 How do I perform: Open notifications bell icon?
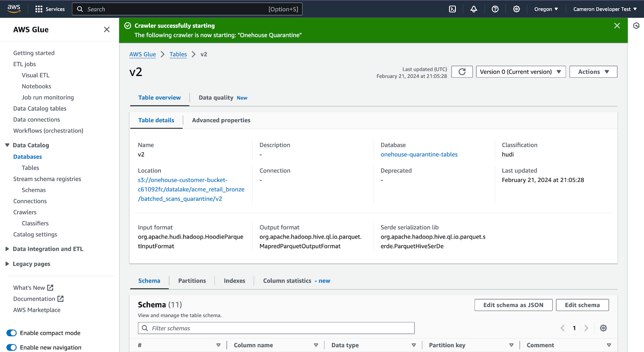click(474, 9)
